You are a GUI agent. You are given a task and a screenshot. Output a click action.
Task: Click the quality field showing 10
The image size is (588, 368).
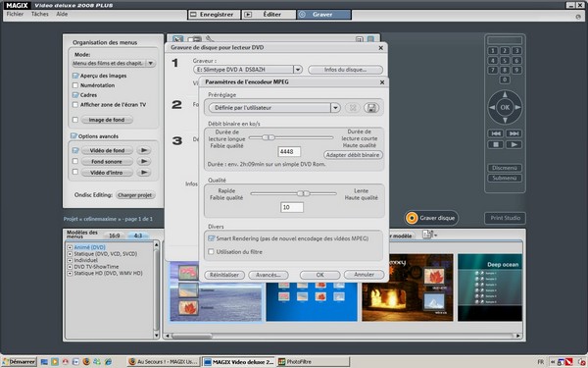pos(292,207)
